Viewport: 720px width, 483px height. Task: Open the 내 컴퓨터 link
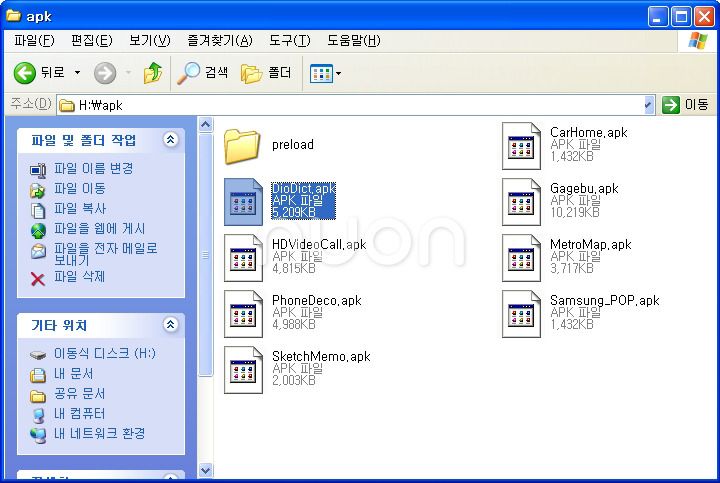click(x=79, y=413)
